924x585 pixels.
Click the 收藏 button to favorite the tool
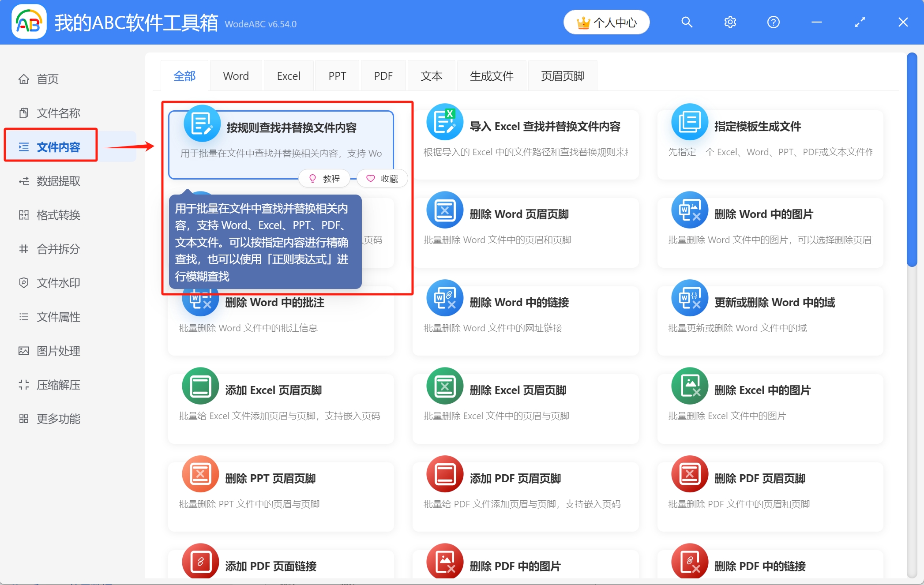(x=382, y=178)
